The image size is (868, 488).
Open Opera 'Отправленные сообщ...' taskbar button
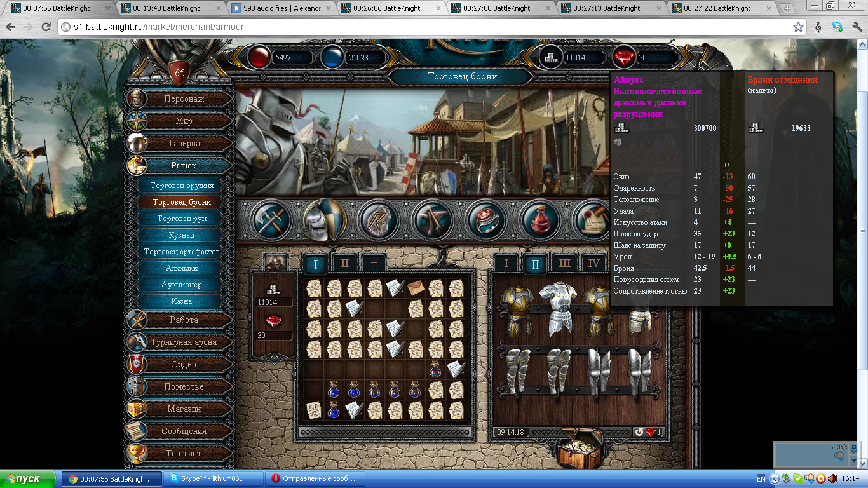click(314, 478)
